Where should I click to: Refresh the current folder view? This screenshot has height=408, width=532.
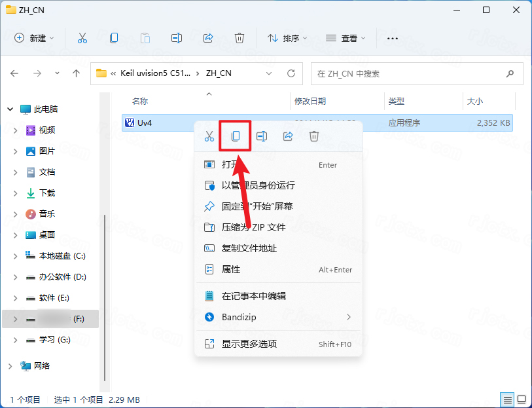(x=291, y=73)
